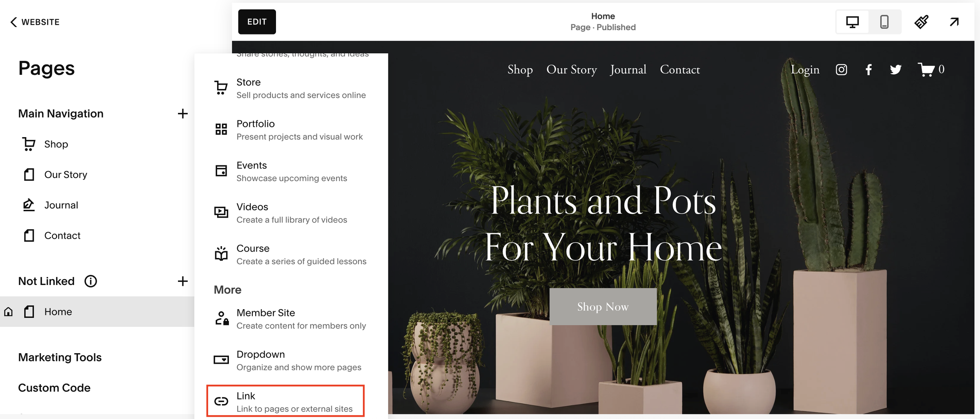Viewport: 980px width, 419px height.
Task: Choose Member Site option
Action: pos(290,319)
